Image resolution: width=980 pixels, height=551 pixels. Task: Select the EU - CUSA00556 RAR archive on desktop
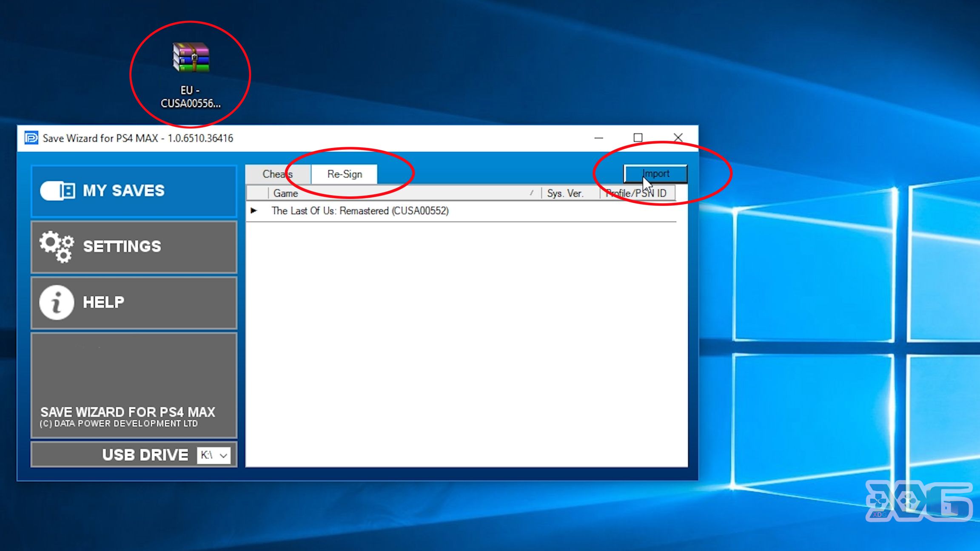point(191,75)
